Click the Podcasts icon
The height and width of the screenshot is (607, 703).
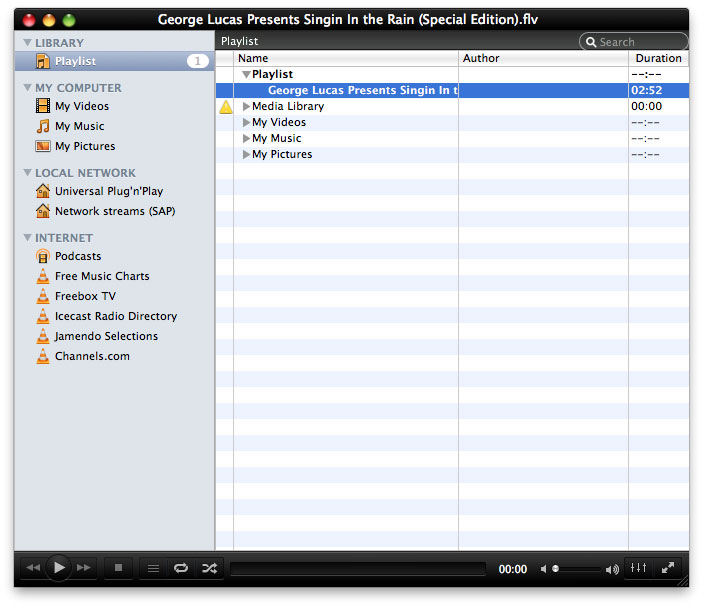[x=43, y=256]
